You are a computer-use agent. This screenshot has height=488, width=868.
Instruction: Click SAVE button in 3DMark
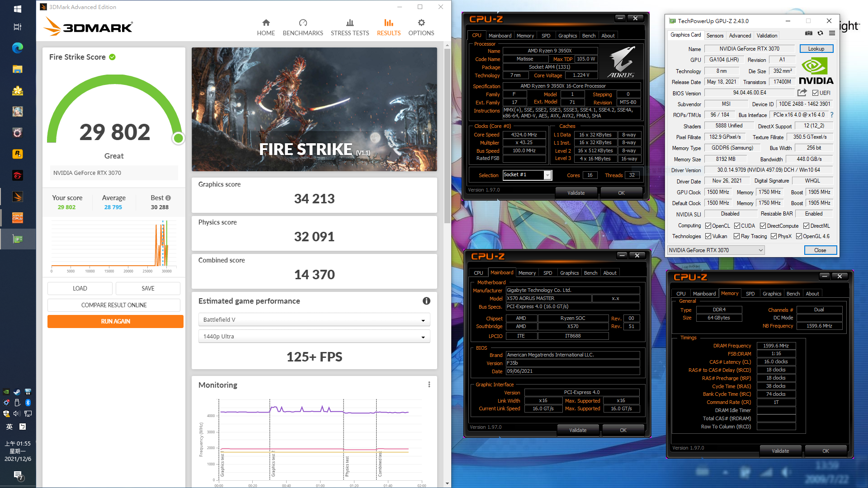tap(148, 288)
